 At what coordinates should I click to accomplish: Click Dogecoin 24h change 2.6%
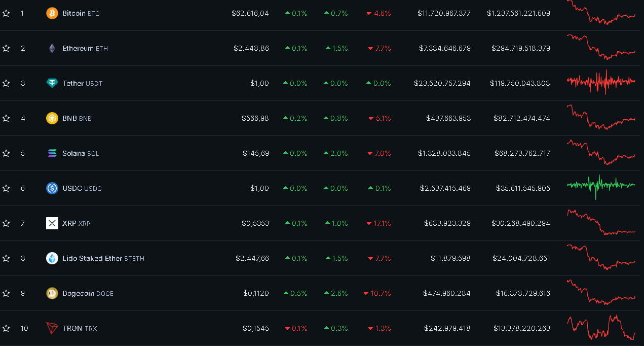336,293
